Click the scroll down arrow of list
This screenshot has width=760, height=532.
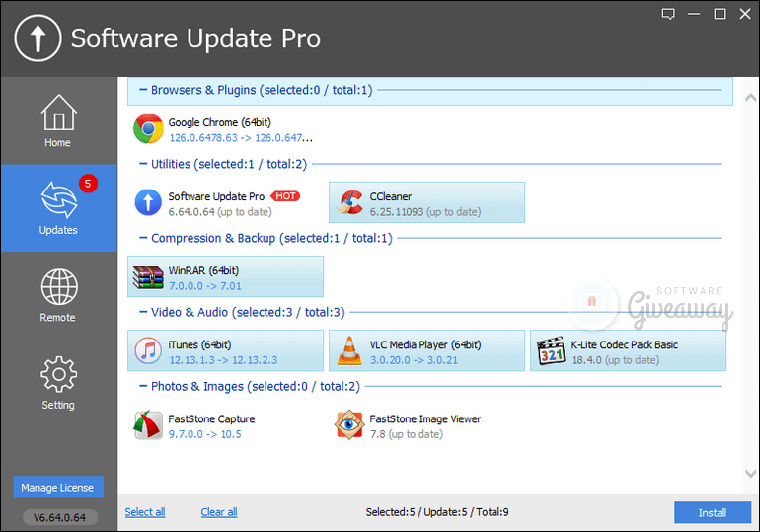751,473
